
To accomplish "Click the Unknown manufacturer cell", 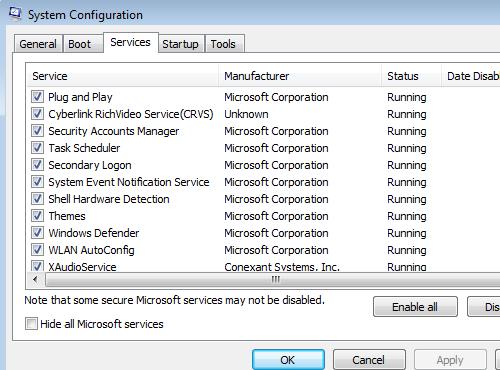I will click(246, 114).
